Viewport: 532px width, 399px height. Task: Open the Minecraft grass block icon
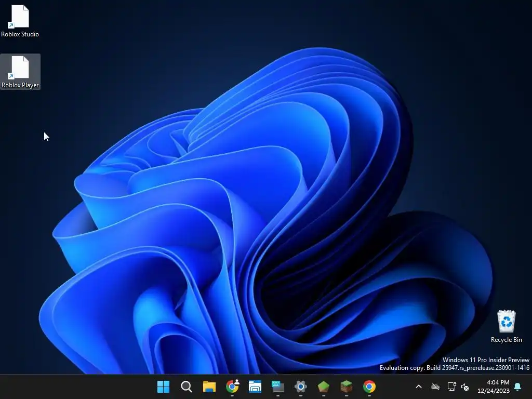click(347, 387)
